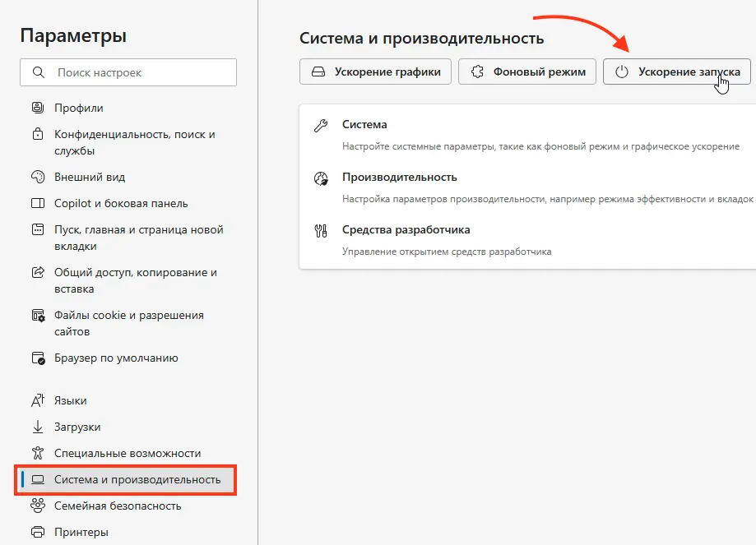Click the Профили sidebar icon
Image resolution: width=756 pixels, height=545 pixels.
[38, 108]
